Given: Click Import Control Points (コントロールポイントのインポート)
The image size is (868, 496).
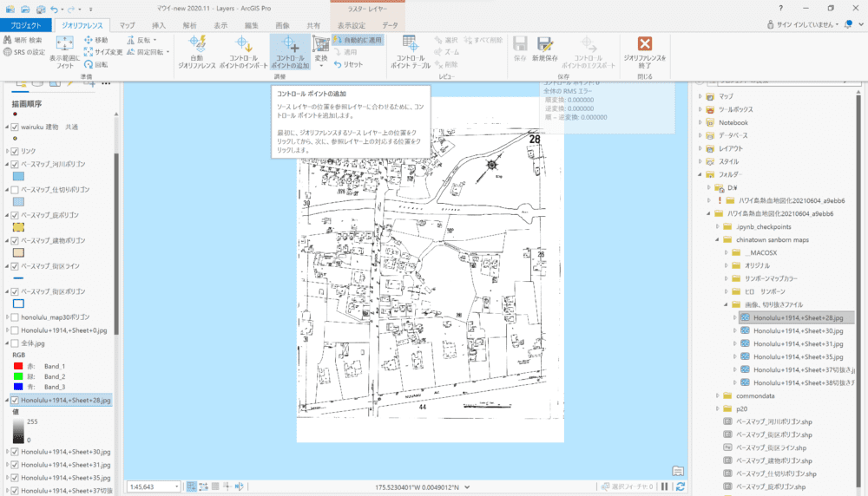Looking at the screenshot, I should 243,51.
